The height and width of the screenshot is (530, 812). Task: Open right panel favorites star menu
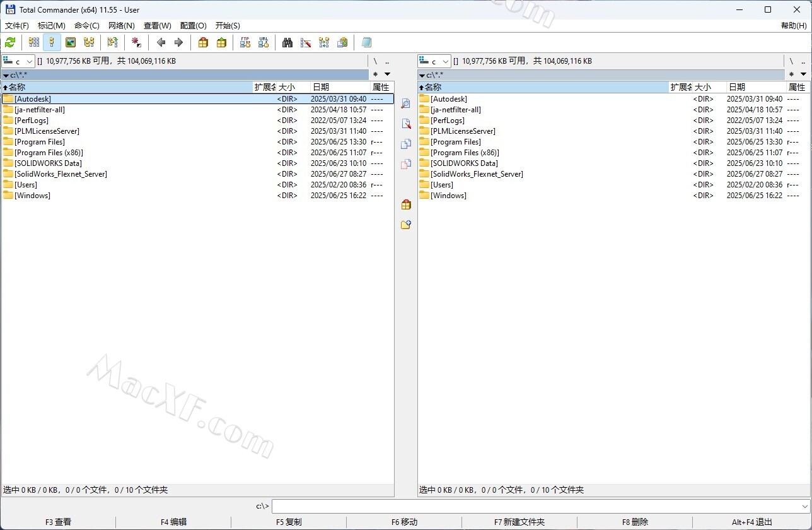(x=791, y=74)
